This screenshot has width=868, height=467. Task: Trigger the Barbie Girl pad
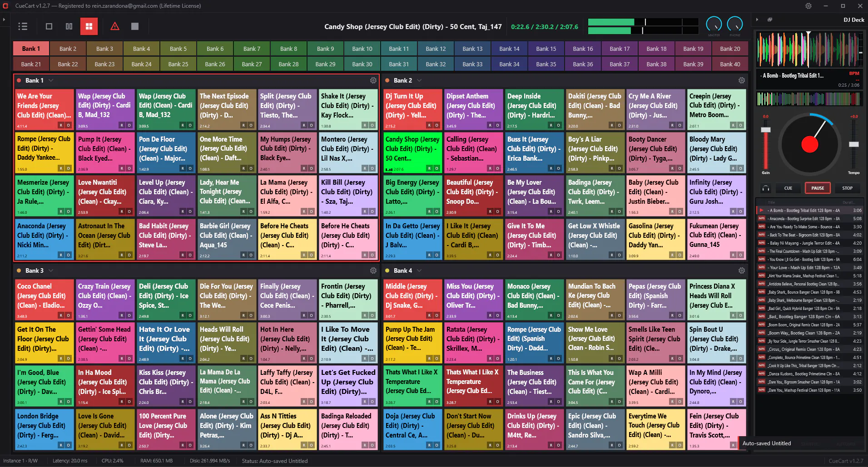tap(227, 239)
